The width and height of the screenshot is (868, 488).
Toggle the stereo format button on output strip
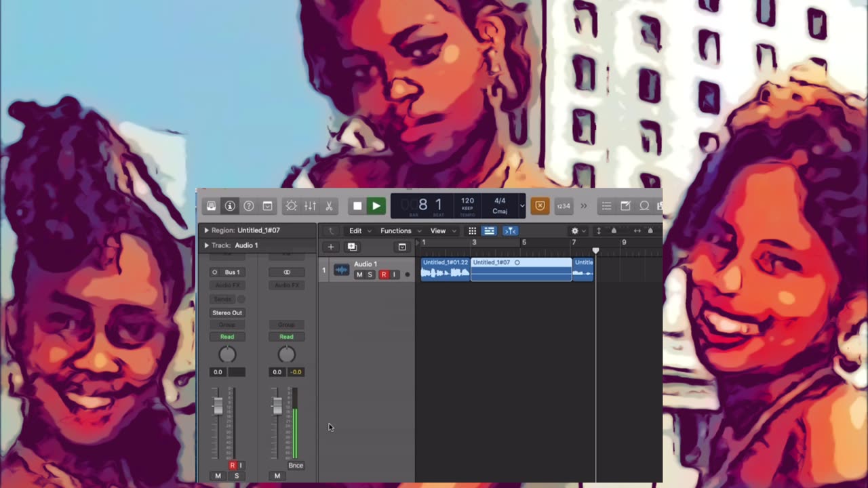(287, 272)
